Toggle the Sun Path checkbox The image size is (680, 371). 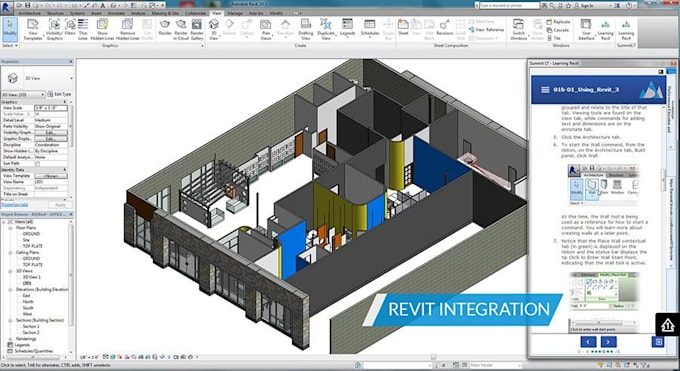[37, 164]
